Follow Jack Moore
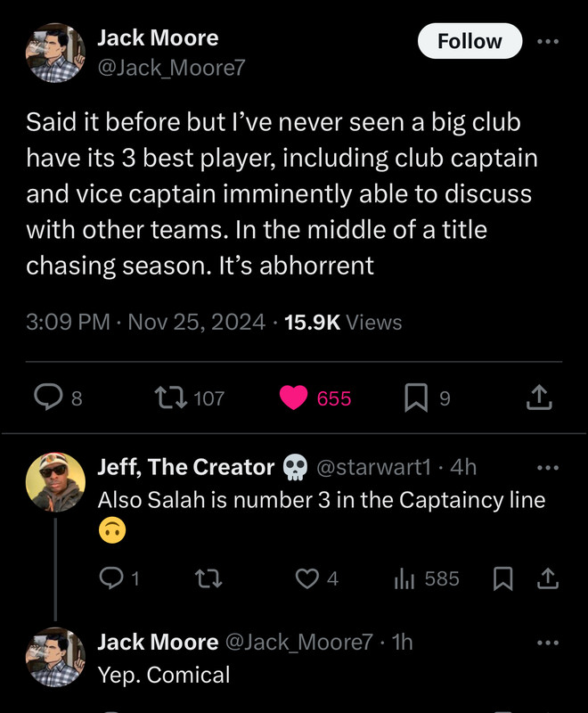This screenshot has width=588, height=713. [x=470, y=41]
